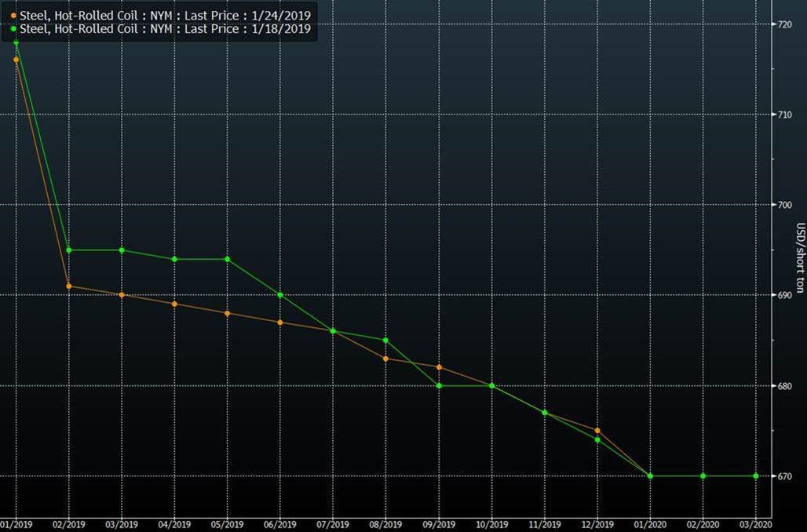807x532 pixels.
Task: Click orange data point at 02/2019
Action: pos(69,286)
